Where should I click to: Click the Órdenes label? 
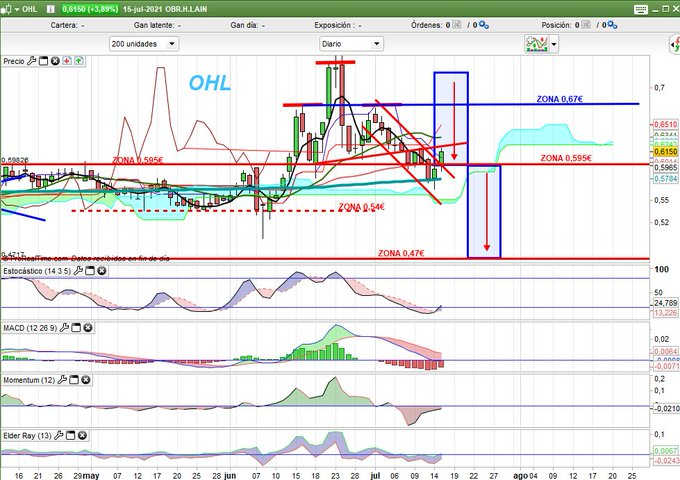coord(427,25)
